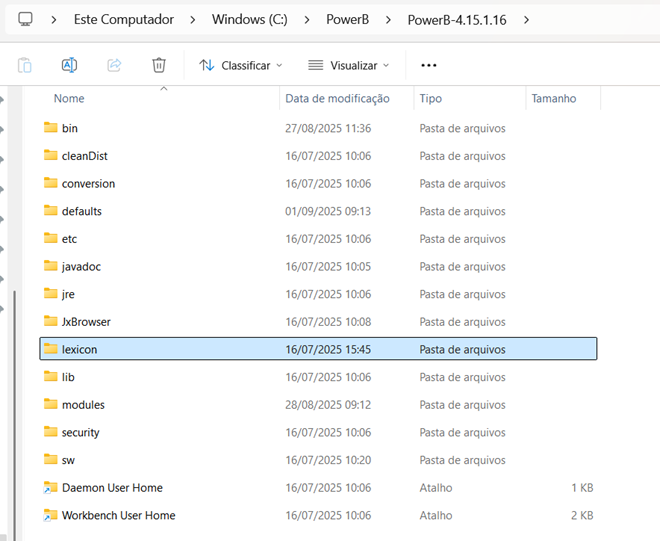Select the lexicon folder icon
660x541 pixels.
pyautogui.click(x=51, y=349)
